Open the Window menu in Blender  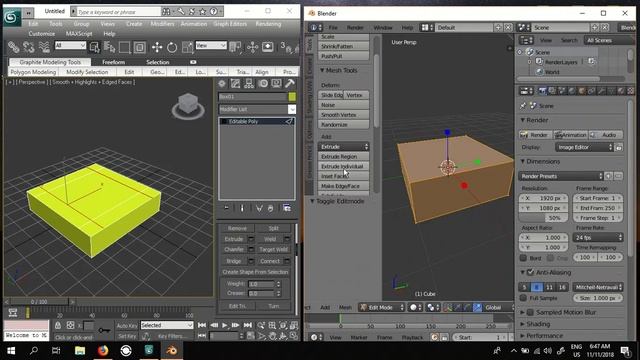(383, 27)
